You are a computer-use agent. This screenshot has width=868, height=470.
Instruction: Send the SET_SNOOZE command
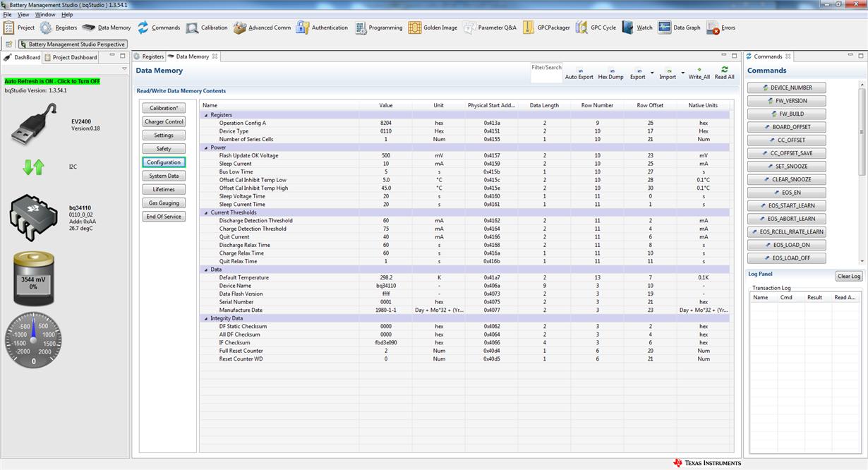787,167
